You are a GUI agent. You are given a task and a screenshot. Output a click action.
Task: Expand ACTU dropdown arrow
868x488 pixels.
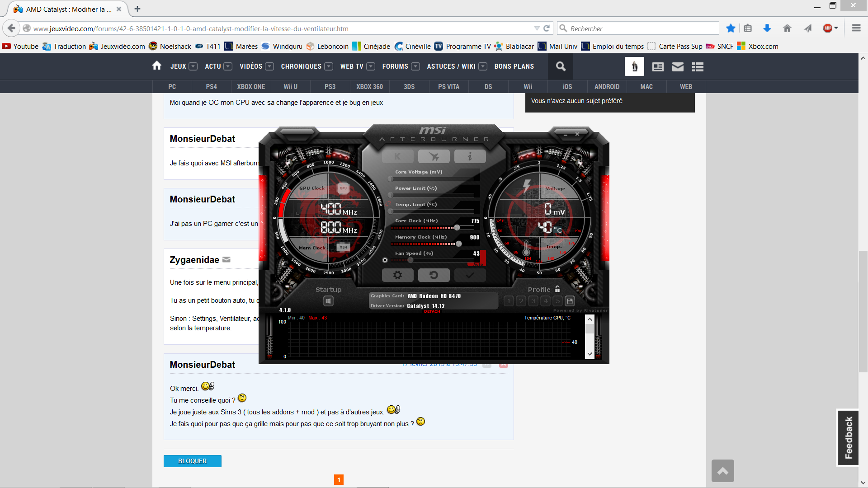pos(228,66)
